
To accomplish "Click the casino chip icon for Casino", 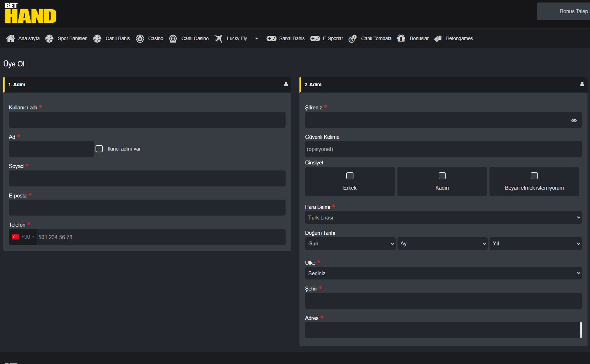I will click(x=140, y=38).
